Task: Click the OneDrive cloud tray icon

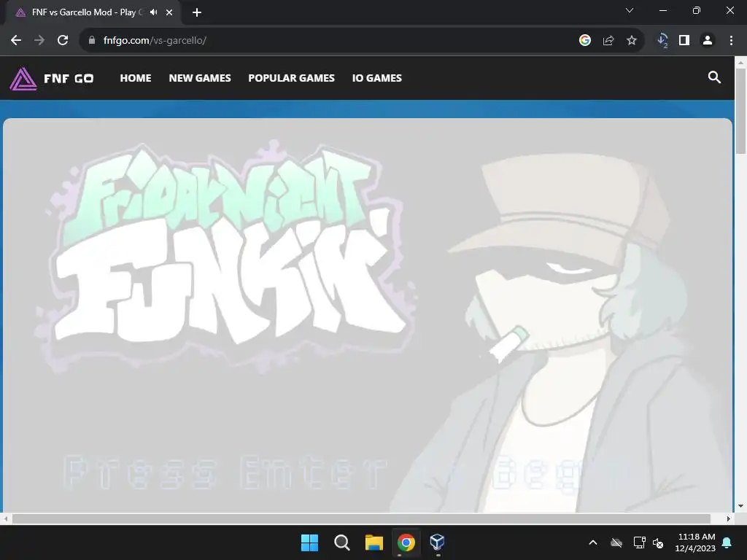Action: click(x=616, y=542)
